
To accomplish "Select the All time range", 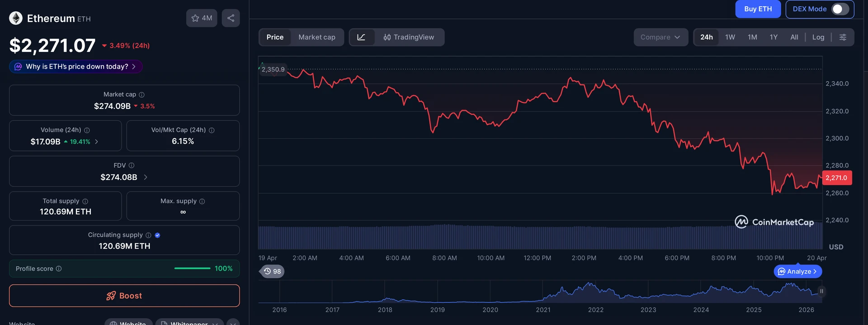I will 794,37.
